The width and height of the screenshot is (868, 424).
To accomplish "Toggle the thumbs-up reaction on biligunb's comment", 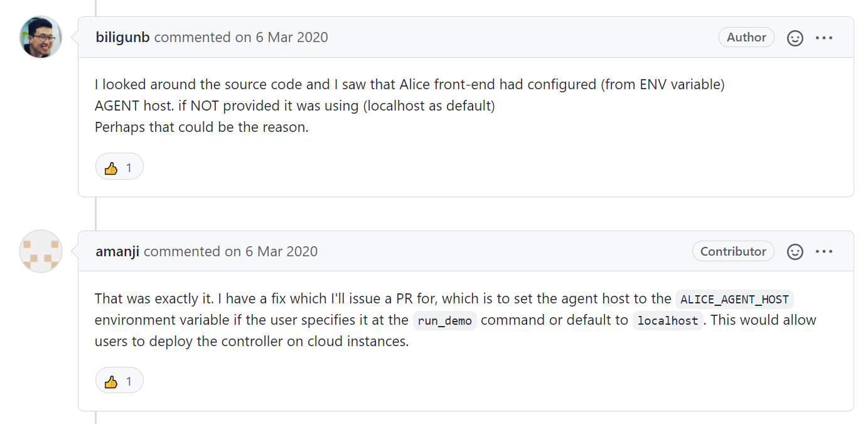I will (119, 166).
